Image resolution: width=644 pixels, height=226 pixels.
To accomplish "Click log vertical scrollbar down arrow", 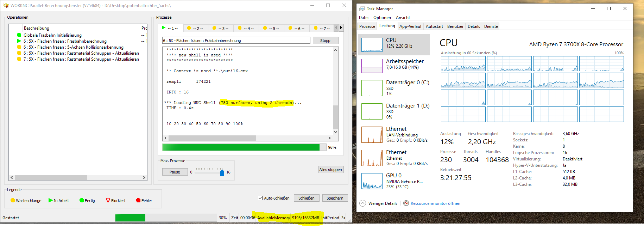I will click(x=336, y=132).
